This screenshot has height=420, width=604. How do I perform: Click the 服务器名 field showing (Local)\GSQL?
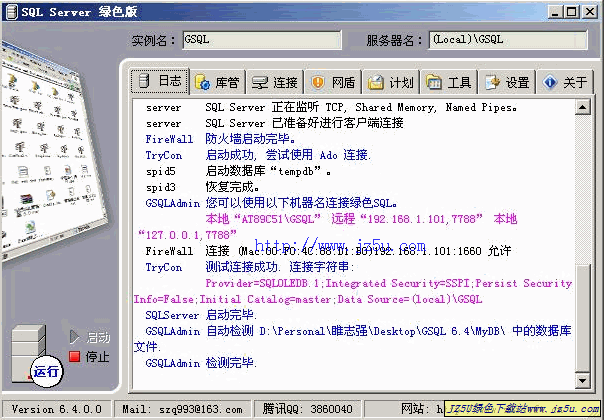coord(508,40)
